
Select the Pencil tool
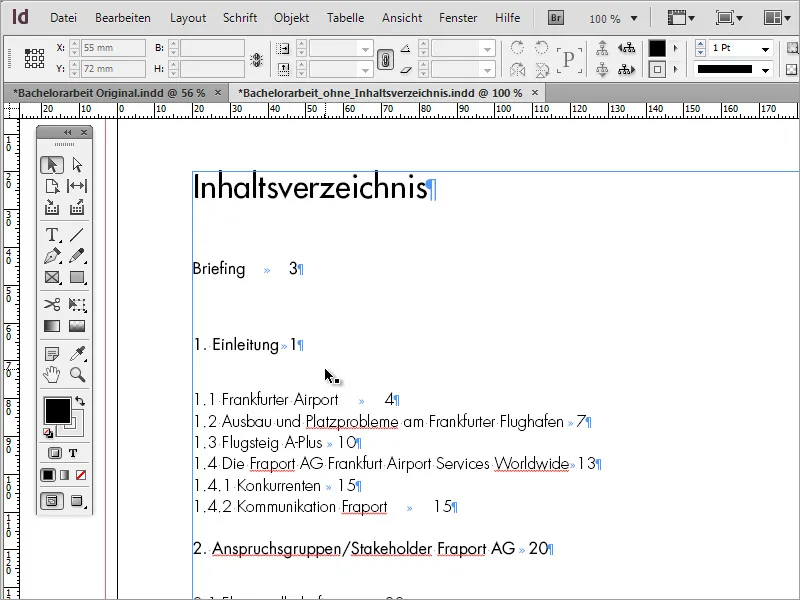(77, 256)
